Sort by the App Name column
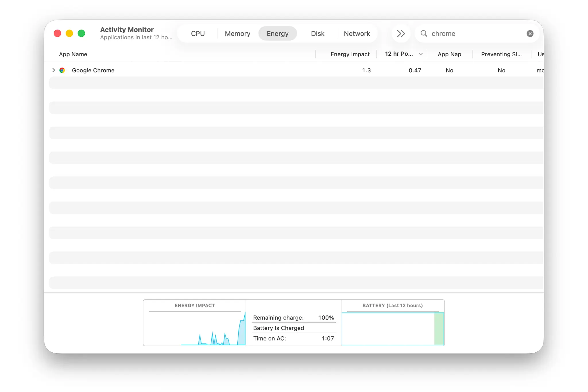Viewport: 588px width, 392px height. 73,54
